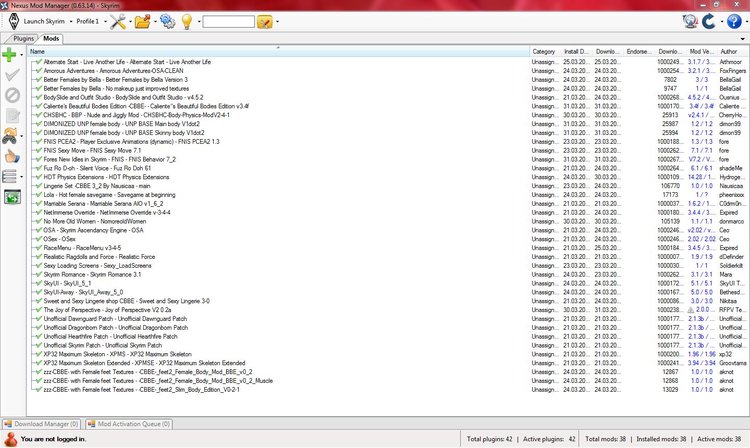Viewport: 750px width, 448px height.
Task: Toggle green check for RaceMenu row
Action: 39,248
